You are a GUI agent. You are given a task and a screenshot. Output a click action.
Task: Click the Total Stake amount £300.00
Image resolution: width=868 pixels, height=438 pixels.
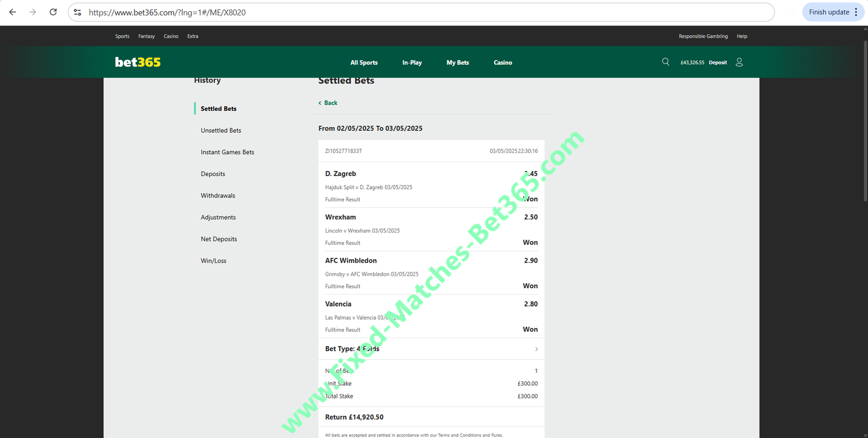tap(528, 396)
